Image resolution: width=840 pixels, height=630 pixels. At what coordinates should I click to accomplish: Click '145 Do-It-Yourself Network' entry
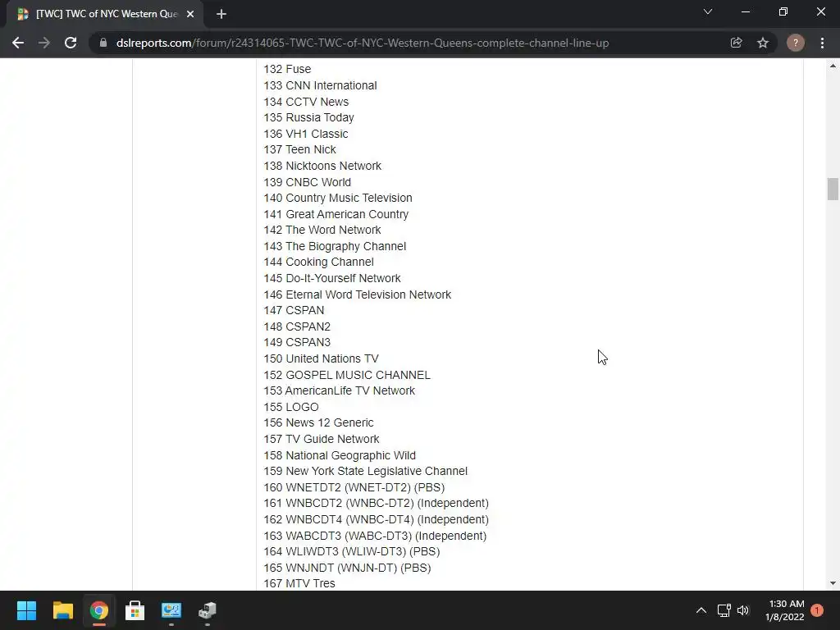(332, 278)
